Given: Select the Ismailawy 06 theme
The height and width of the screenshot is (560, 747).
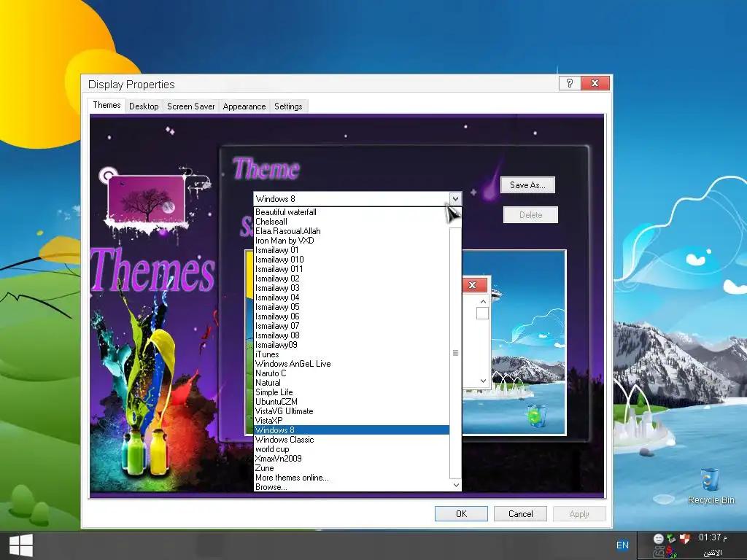Looking at the screenshot, I should pos(352,316).
